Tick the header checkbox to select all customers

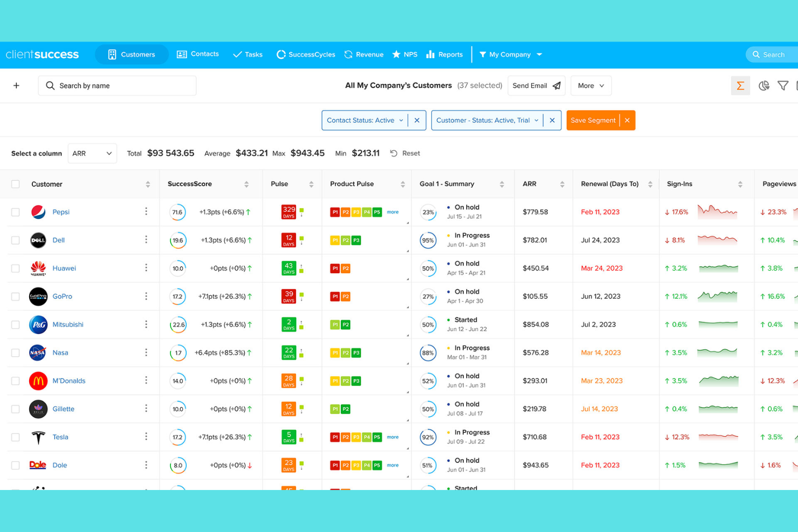15,184
